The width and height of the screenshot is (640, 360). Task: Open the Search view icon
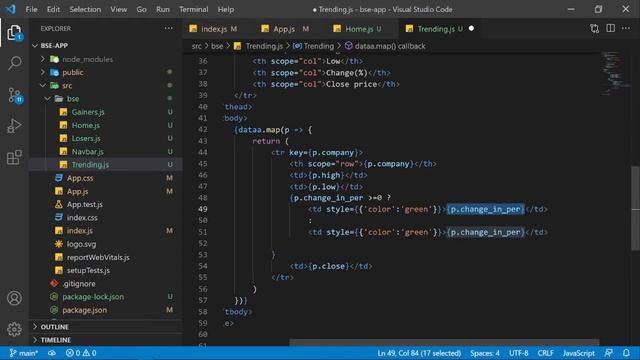coord(14,63)
